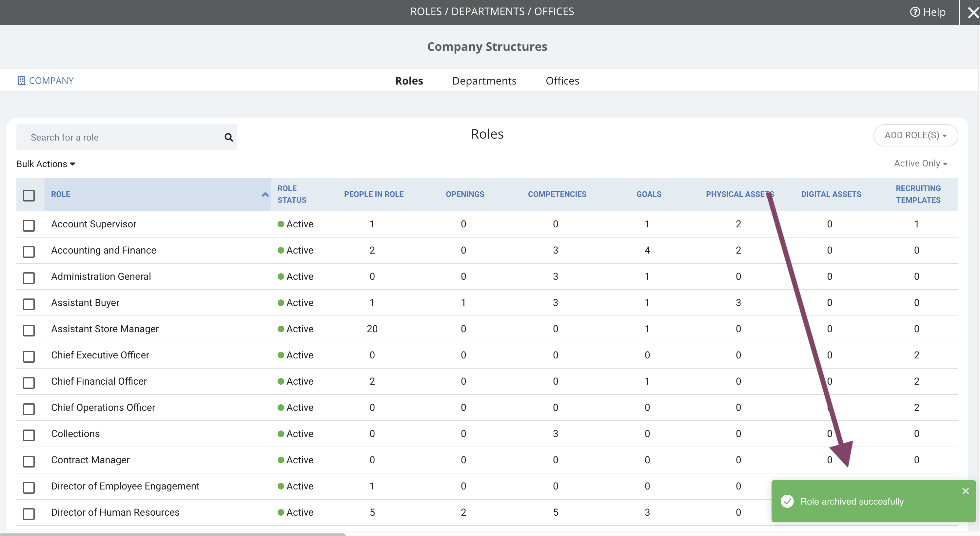
Task: Open the Director of Employee Engagement role
Action: tap(125, 487)
